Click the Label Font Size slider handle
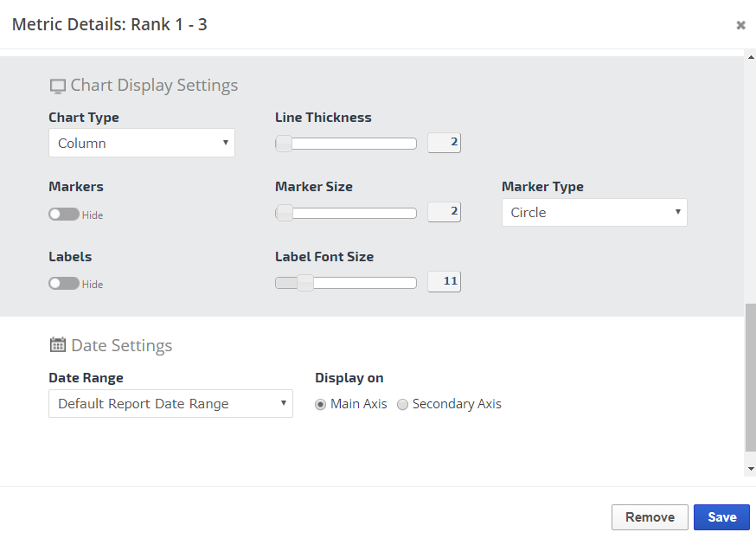The image size is (756, 545). 304,282
